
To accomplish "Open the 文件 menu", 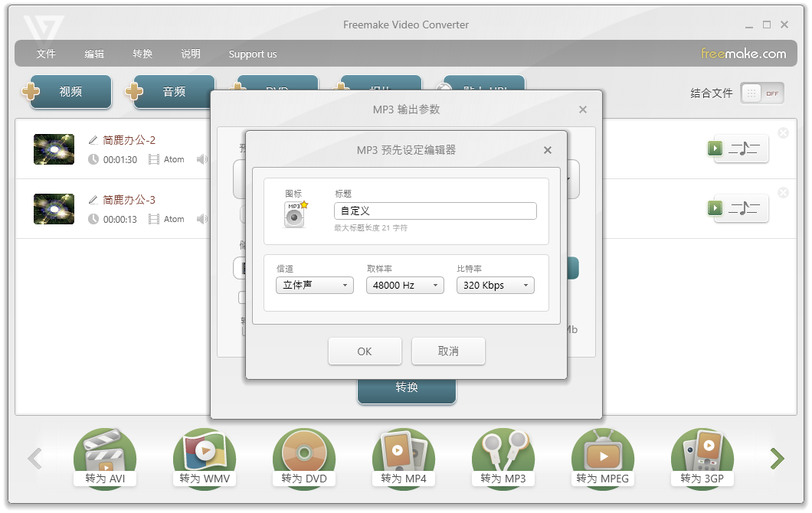I will coord(46,54).
